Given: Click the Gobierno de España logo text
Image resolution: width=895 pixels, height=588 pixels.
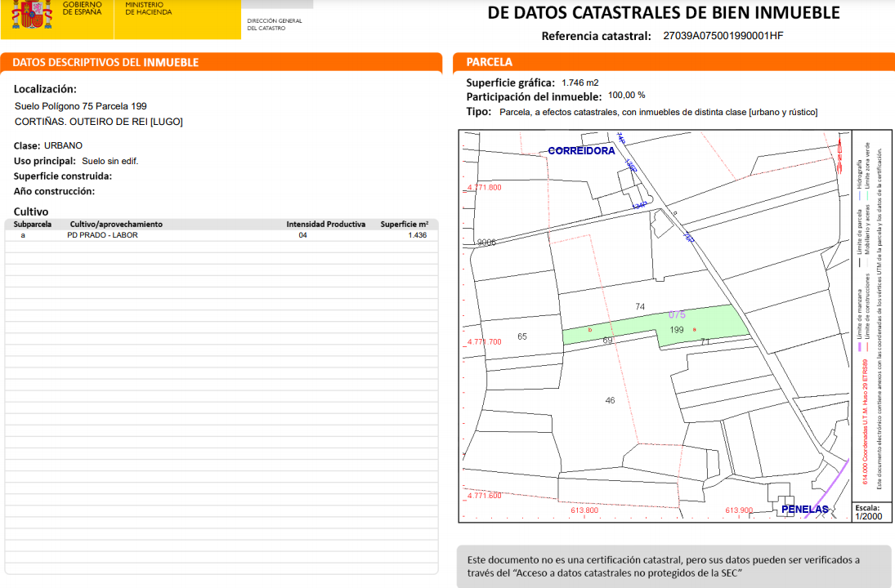Looking at the screenshot, I should [83, 8].
